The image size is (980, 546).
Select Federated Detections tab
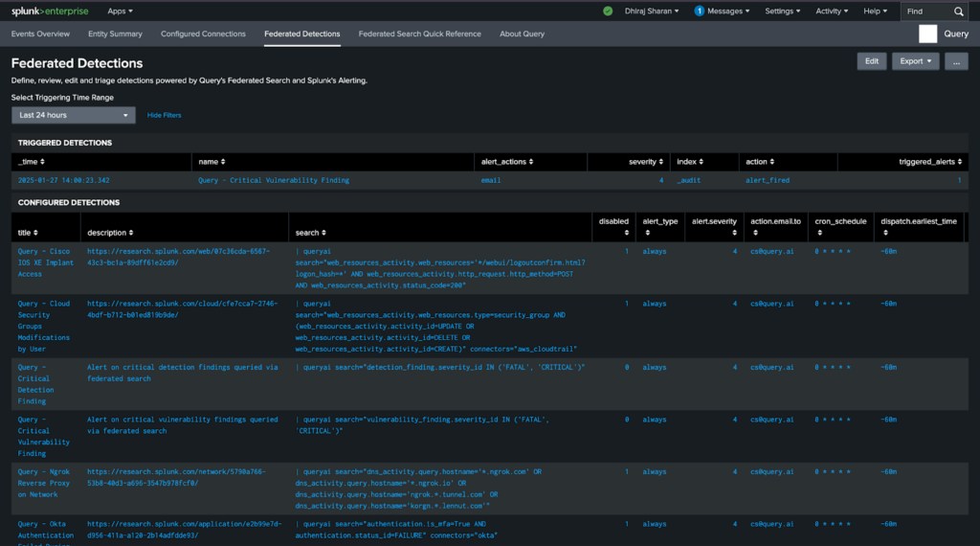301,34
